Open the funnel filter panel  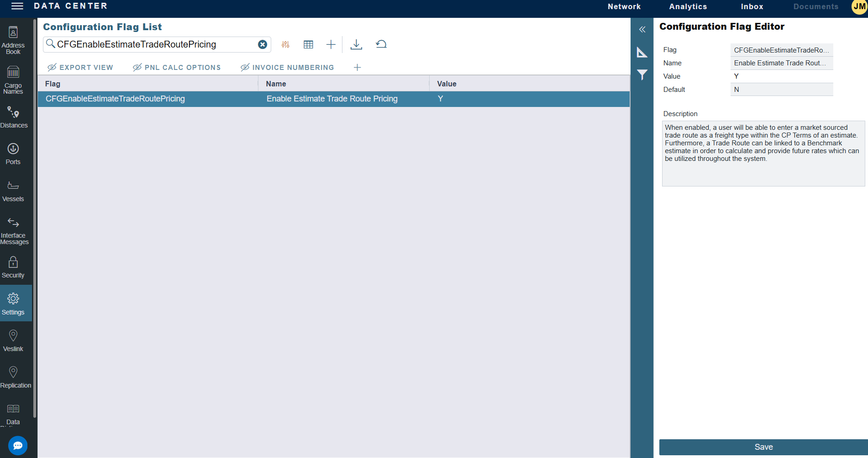642,75
